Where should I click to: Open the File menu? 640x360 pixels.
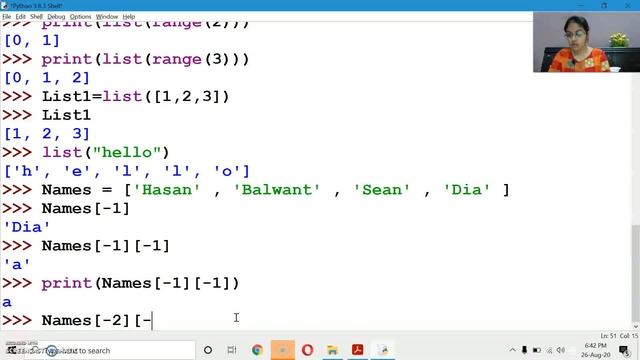(7, 17)
